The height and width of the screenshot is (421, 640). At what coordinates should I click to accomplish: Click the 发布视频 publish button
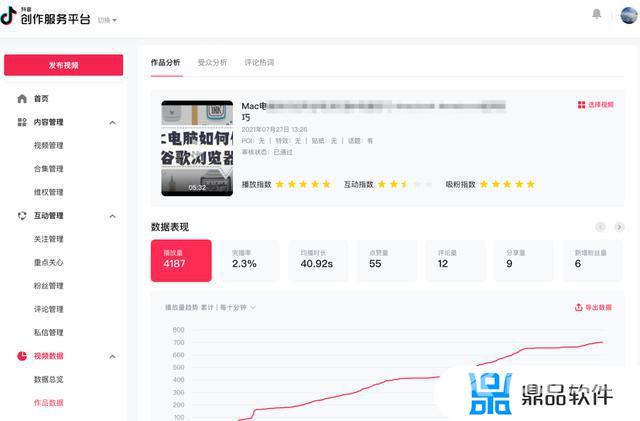(x=63, y=65)
